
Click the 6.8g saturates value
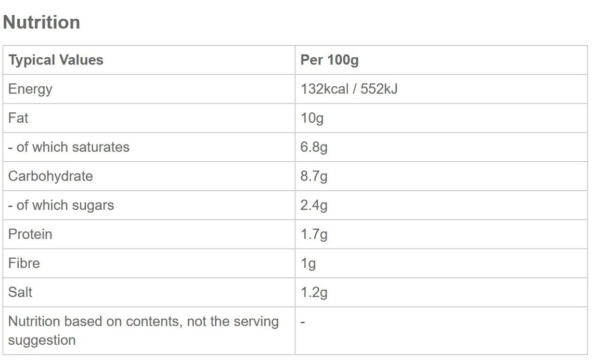[x=314, y=147]
